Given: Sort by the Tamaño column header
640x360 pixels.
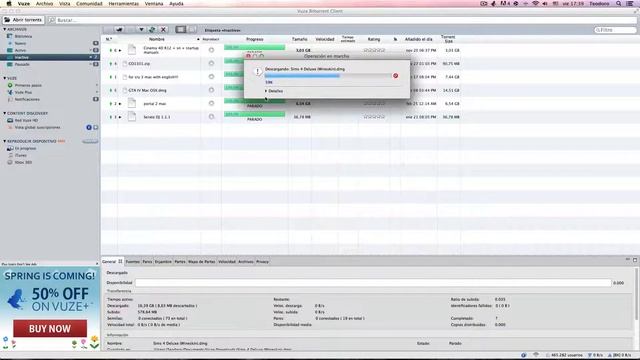Looking at the screenshot, I should coord(300,39).
